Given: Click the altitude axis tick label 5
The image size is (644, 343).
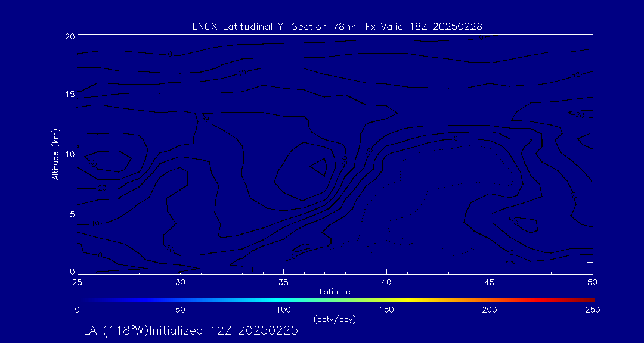Looking at the screenshot, I should point(72,214).
